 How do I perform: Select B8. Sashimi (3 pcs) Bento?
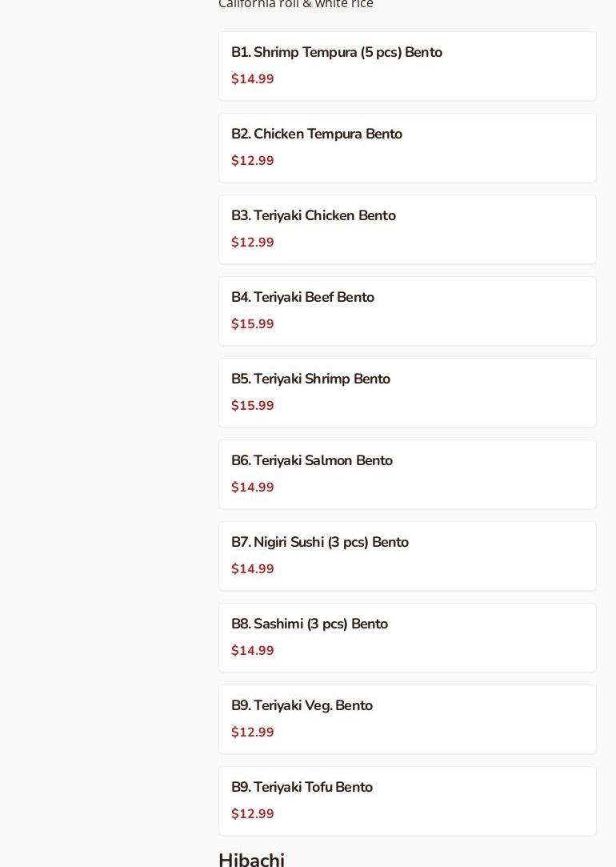click(309, 624)
